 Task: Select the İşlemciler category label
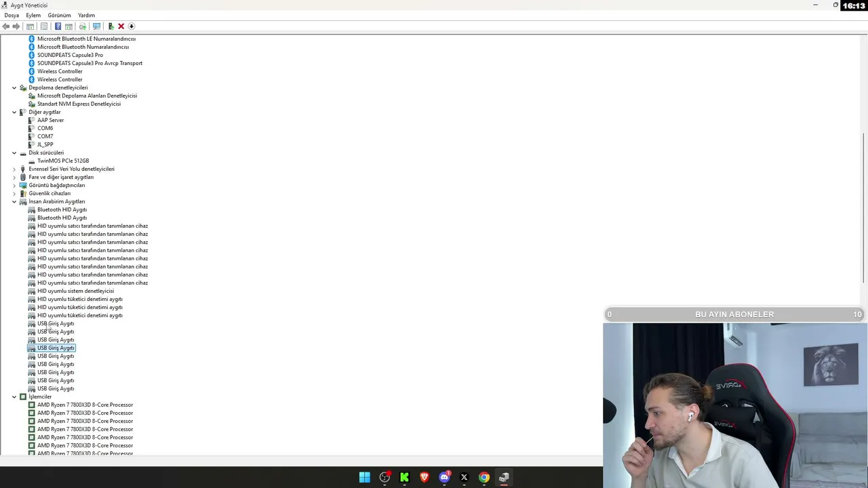coord(40,396)
